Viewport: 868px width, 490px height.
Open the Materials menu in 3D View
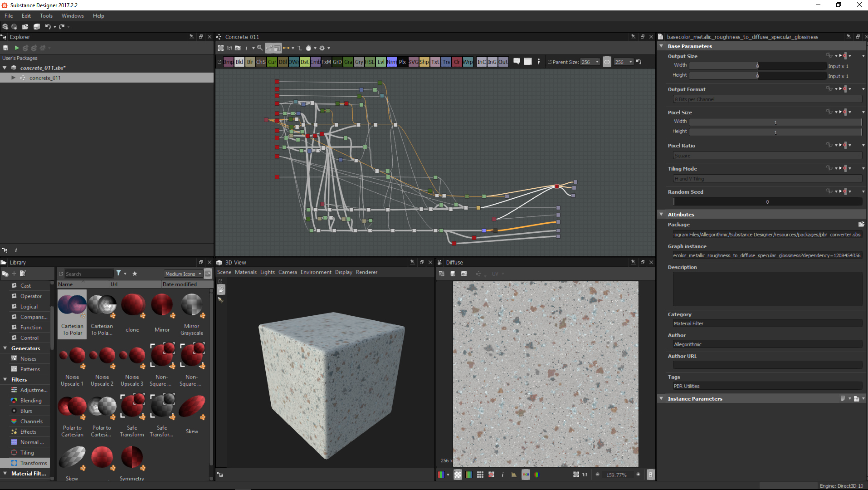[x=245, y=272]
